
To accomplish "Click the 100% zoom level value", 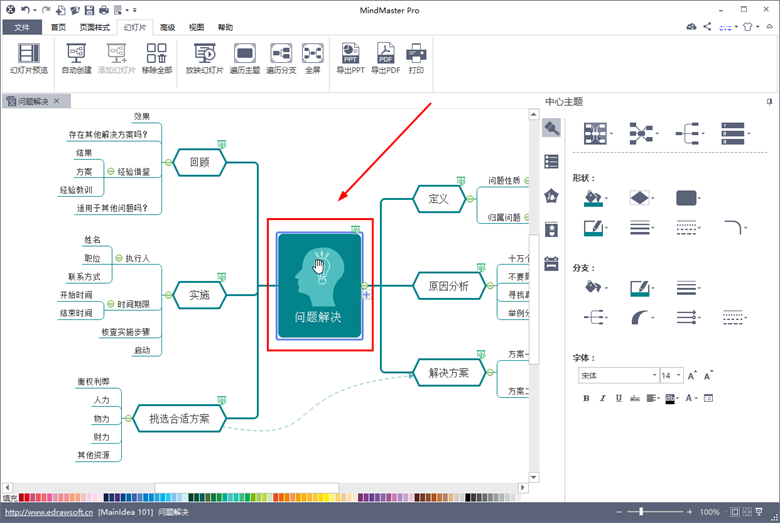I will 709,512.
